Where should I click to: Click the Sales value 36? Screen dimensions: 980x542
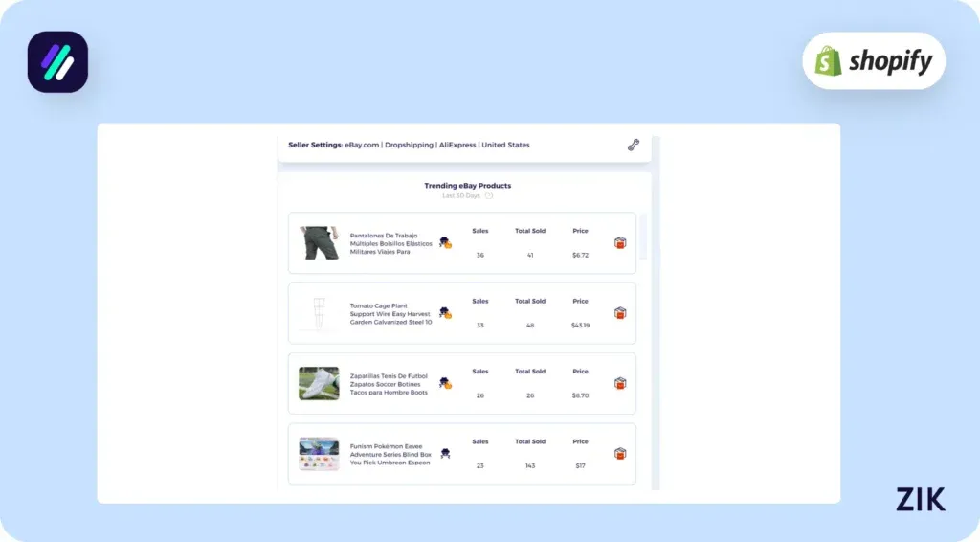coord(480,255)
